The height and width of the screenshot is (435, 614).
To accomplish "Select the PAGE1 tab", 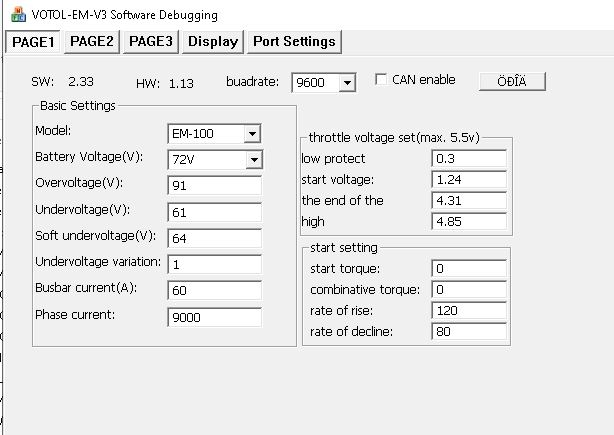I will coord(33,41).
